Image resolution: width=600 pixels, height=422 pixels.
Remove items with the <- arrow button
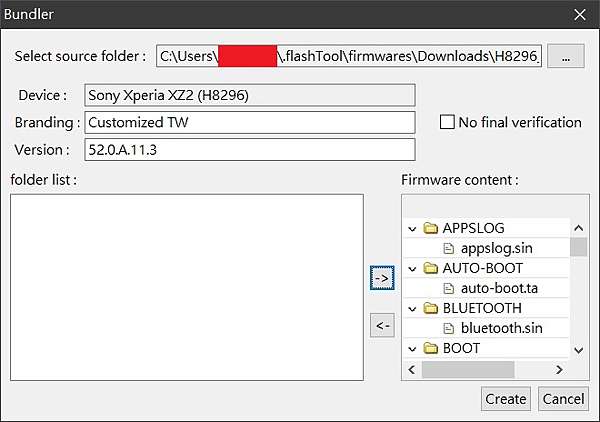[x=382, y=325]
